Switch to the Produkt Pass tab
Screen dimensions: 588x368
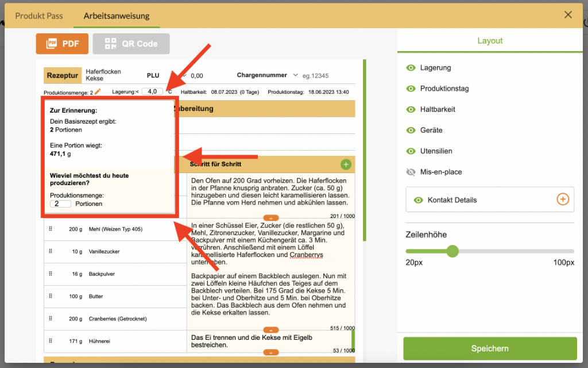point(39,16)
